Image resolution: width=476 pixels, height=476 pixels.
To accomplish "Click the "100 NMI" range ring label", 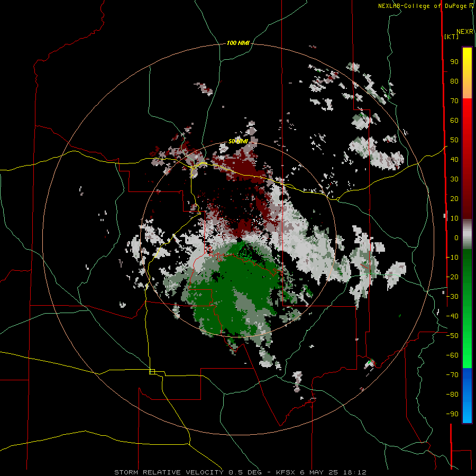I will [x=238, y=43].
